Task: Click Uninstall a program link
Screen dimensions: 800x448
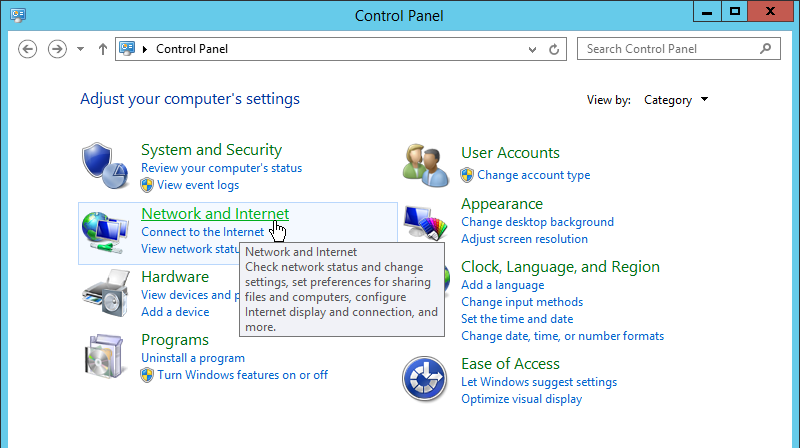Action: [x=193, y=358]
